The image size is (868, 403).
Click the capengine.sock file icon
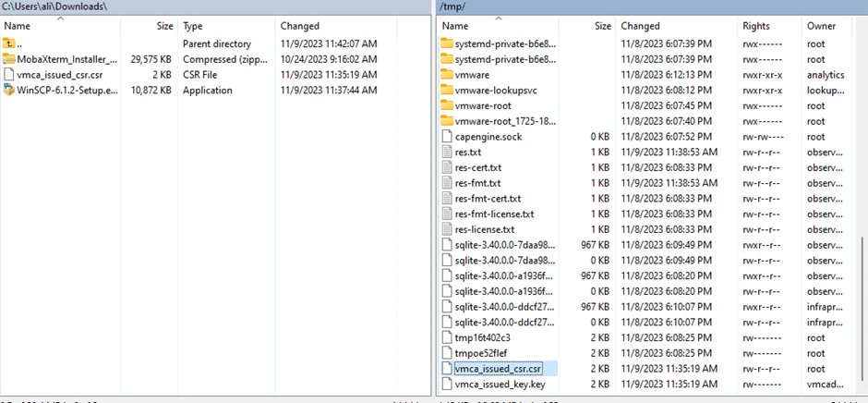[x=447, y=137]
